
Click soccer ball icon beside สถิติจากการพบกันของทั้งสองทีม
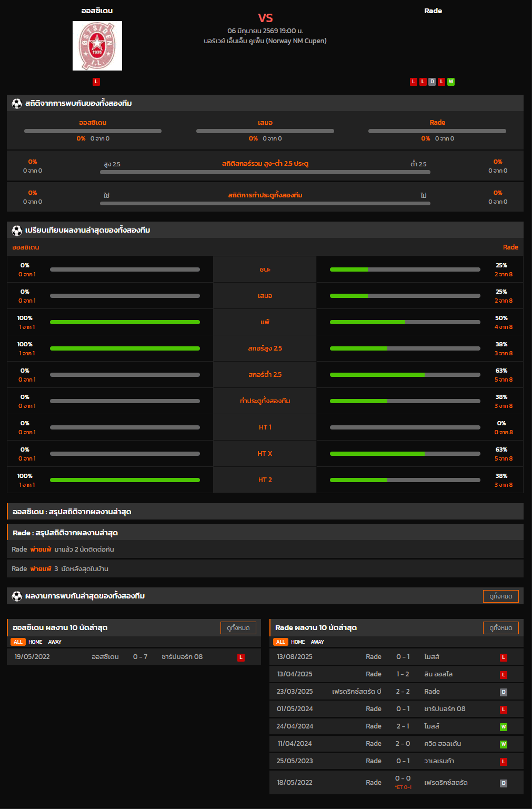point(17,103)
